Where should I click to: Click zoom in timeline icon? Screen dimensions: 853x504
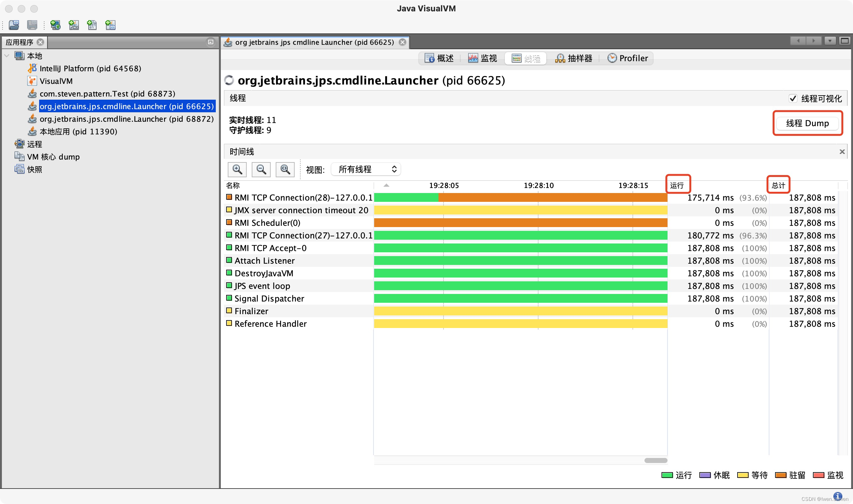pyautogui.click(x=237, y=169)
